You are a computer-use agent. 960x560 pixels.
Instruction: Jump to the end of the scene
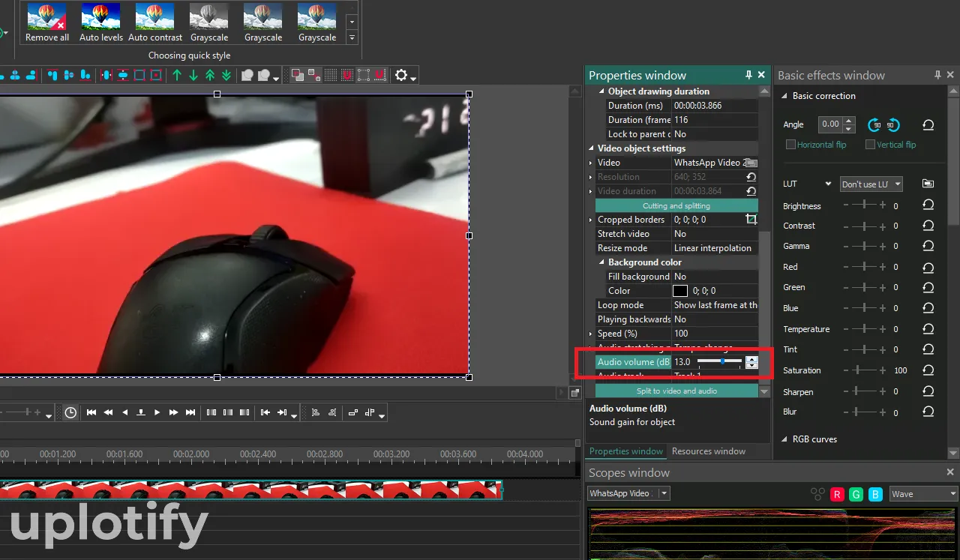190,412
